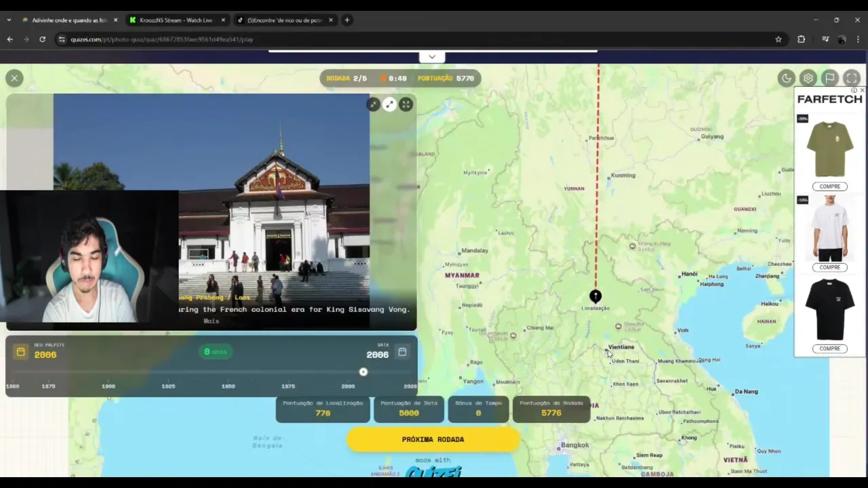The image size is (868, 488).
Task: Go back in browser history
Action: click(x=10, y=39)
